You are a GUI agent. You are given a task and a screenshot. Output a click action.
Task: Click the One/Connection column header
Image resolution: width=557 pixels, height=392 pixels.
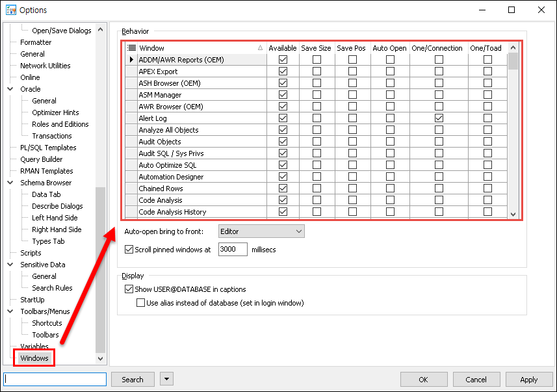[437, 48]
